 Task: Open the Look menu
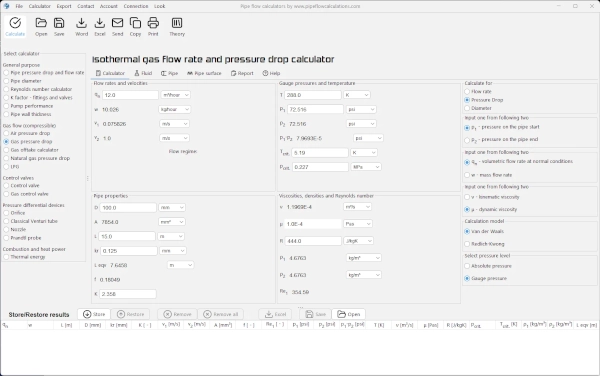(x=160, y=6)
